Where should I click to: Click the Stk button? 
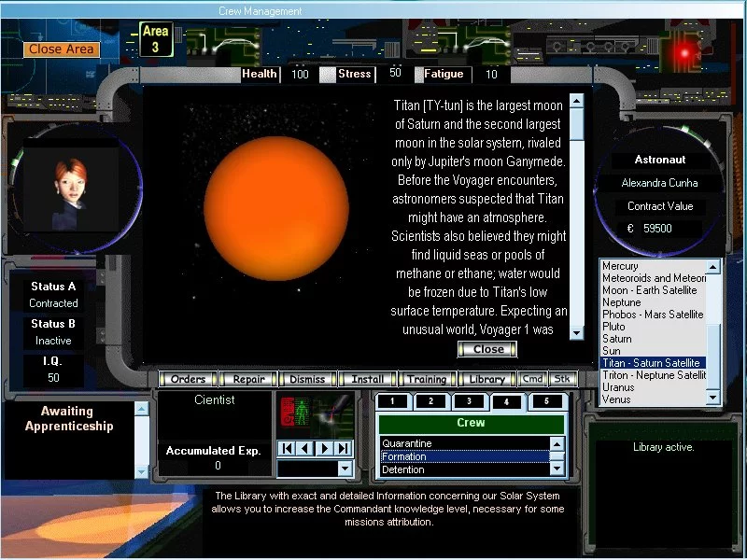563,379
